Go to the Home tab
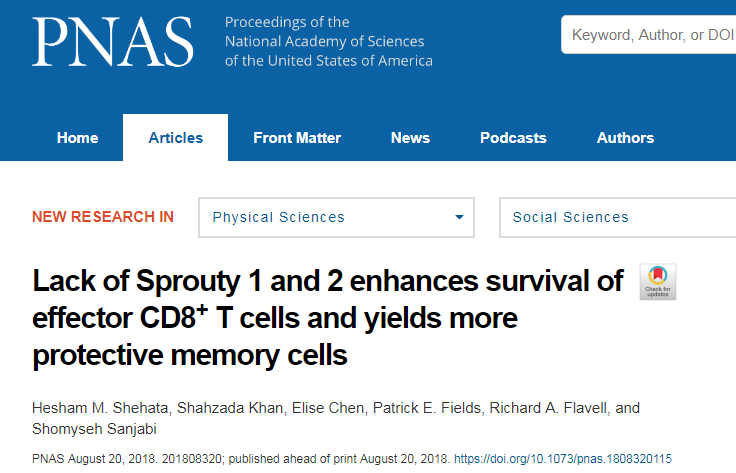The width and height of the screenshot is (736, 473). coord(77,138)
